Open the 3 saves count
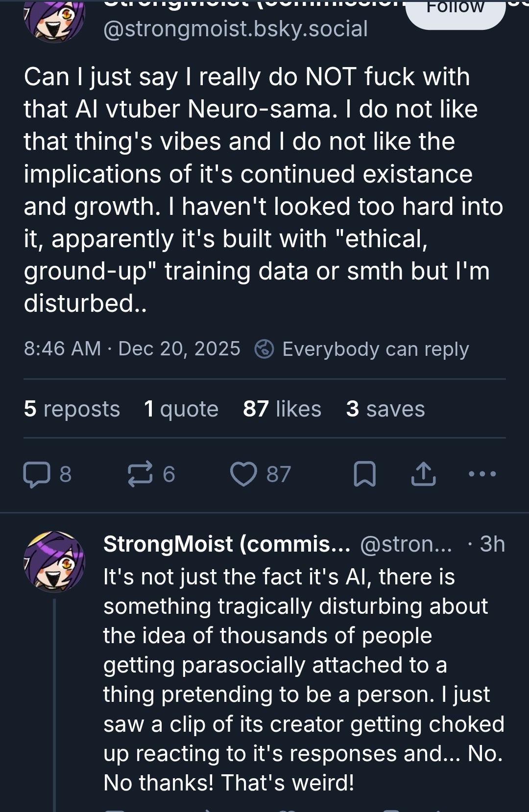The image size is (529, 812). [x=385, y=409]
